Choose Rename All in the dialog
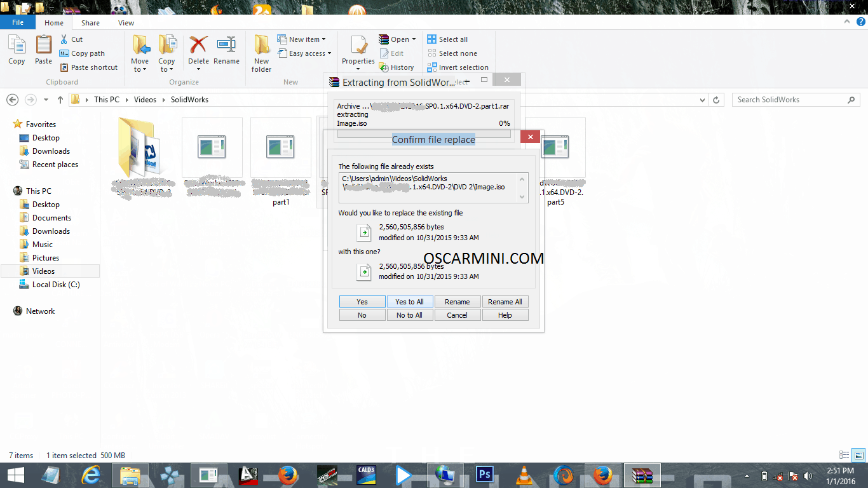Viewport: 868px width, 488px height. tap(505, 302)
